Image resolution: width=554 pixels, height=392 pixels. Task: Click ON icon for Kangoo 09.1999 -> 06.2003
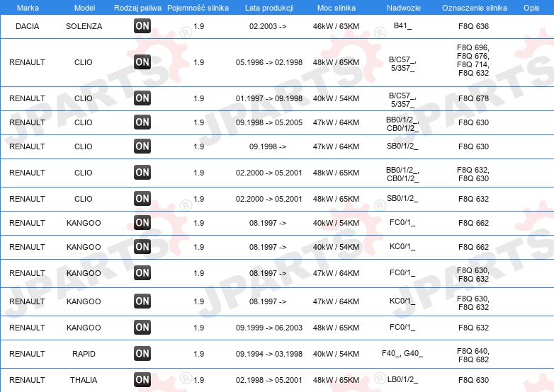pos(142,328)
